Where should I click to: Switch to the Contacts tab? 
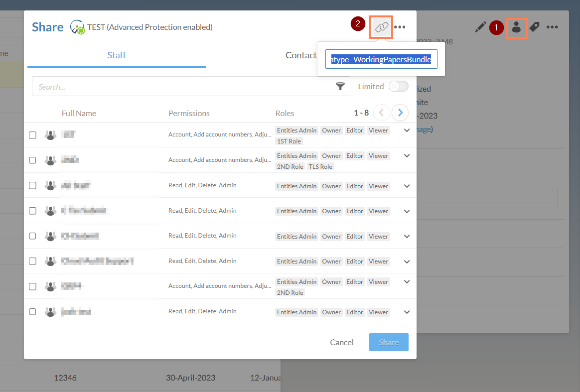click(x=301, y=55)
